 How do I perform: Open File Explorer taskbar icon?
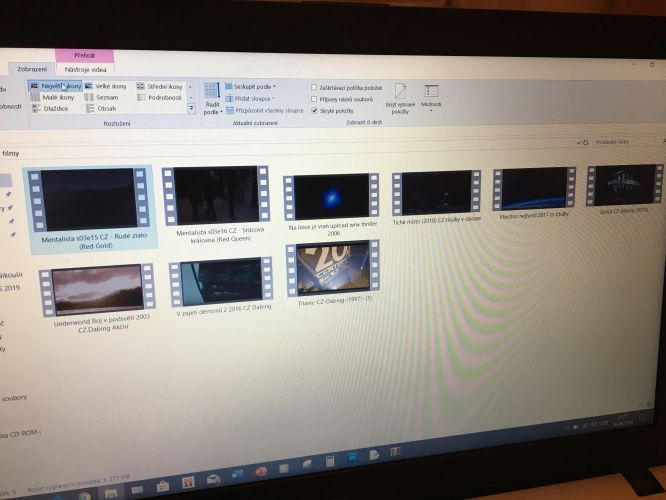tap(111, 493)
